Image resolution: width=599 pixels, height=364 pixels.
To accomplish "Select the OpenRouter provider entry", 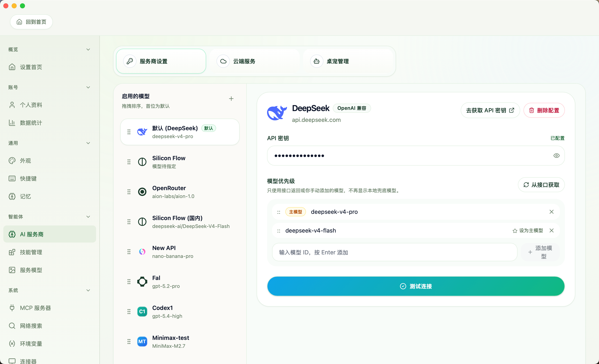I will [180, 192].
